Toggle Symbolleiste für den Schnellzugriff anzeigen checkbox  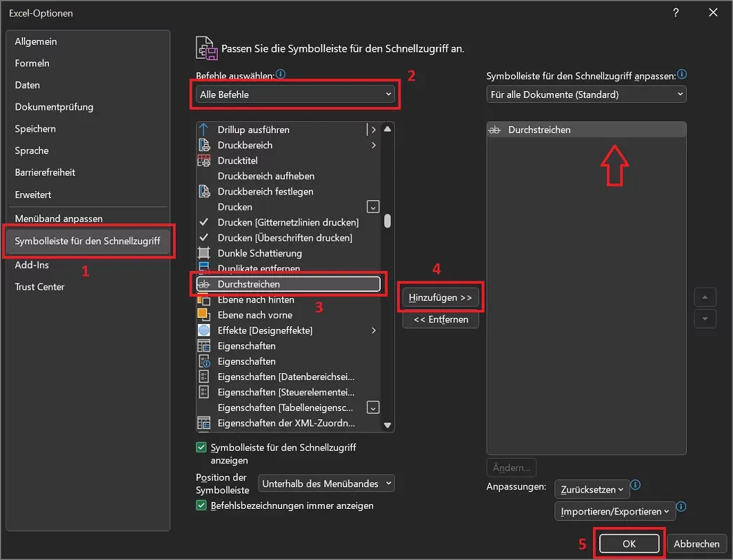point(202,447)
